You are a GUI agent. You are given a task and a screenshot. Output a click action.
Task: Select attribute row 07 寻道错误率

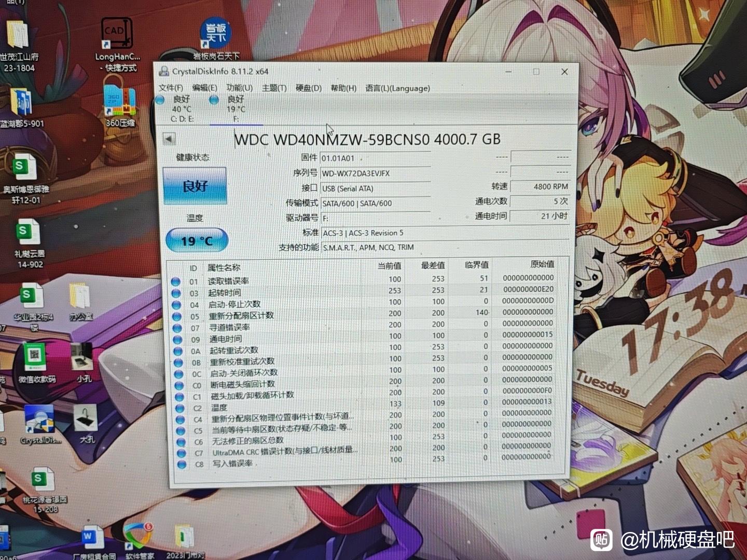(x=363, y=326)
